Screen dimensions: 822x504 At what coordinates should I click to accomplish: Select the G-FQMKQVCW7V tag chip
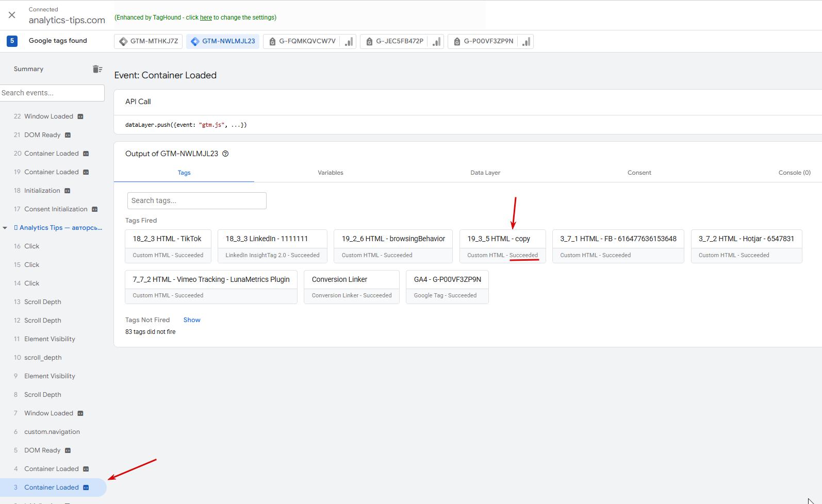pyautogui.click(x=302, y=41)
